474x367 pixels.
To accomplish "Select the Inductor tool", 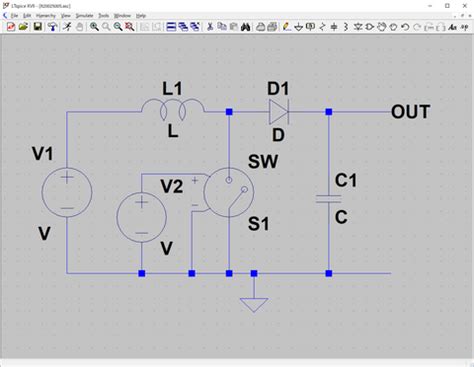I will coord(346,27).
